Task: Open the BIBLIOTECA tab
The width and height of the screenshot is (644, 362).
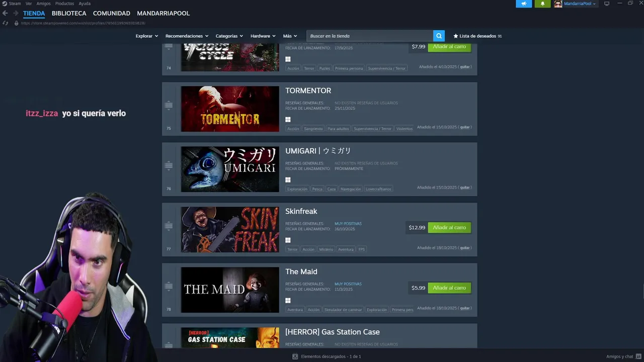Action: [x=69, y=13]
